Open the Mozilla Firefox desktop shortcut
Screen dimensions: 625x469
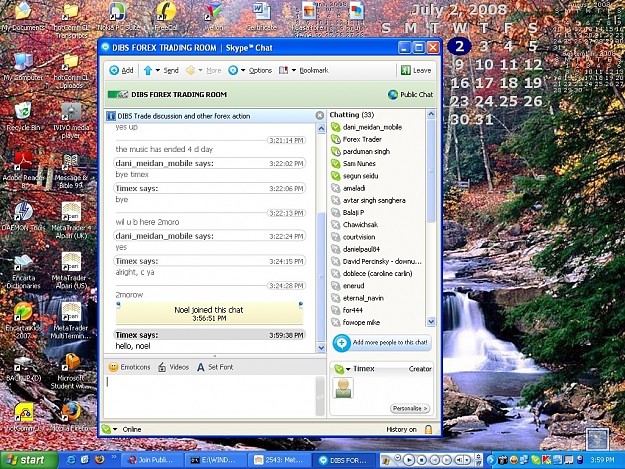pyautogui.click(x=71, y=417)
